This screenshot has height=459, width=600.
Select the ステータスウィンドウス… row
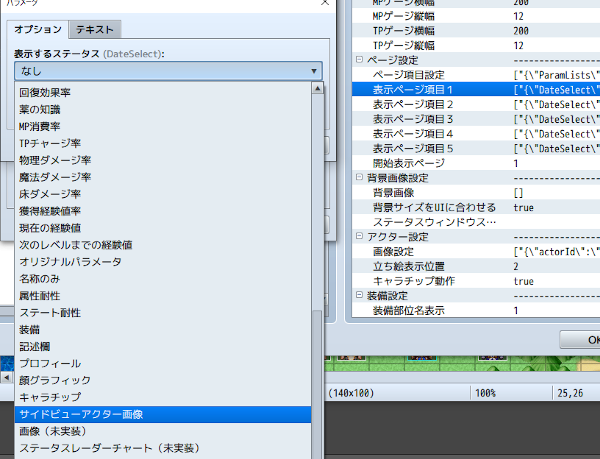476,222
